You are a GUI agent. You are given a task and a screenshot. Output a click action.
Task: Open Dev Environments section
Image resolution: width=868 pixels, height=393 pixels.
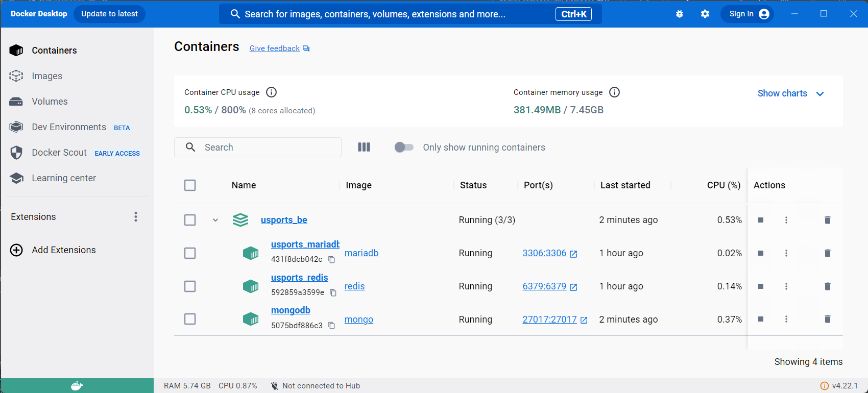point(77,127)
